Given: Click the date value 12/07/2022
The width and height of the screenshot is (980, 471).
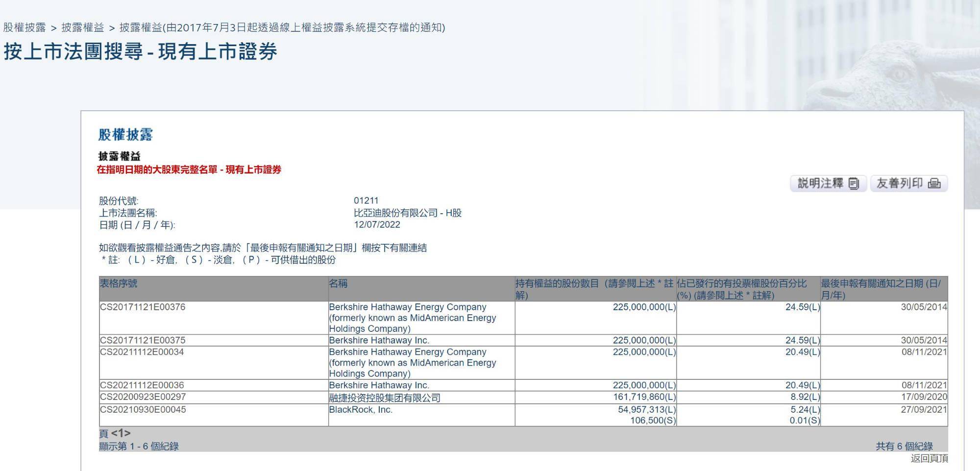Looking at the screenshot, I should 377,224.
